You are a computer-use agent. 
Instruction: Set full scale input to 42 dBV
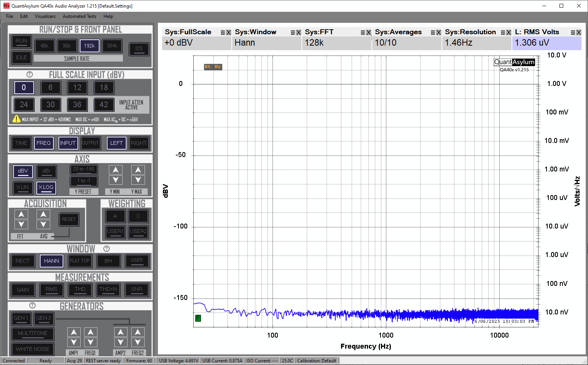tap(104, 105)
